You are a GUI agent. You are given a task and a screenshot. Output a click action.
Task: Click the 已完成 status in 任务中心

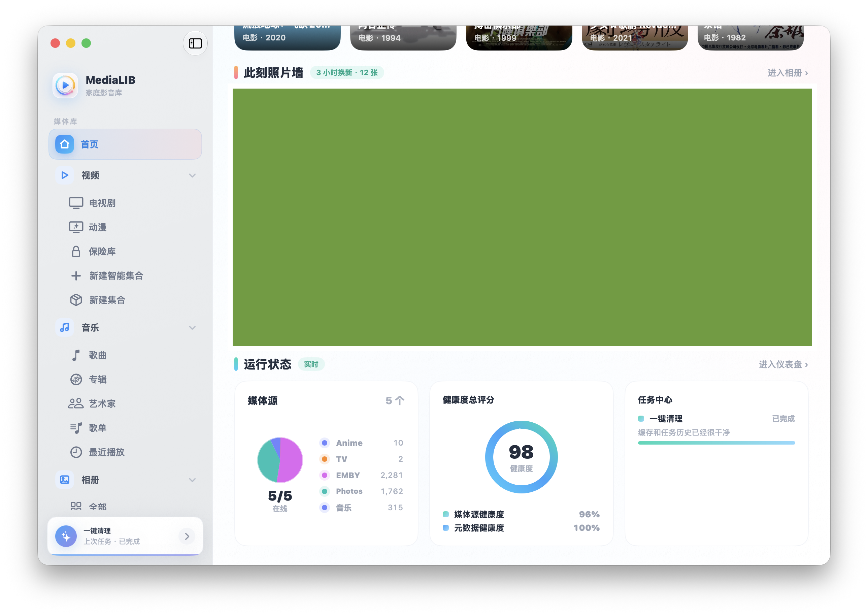click(x=783, y=419)
